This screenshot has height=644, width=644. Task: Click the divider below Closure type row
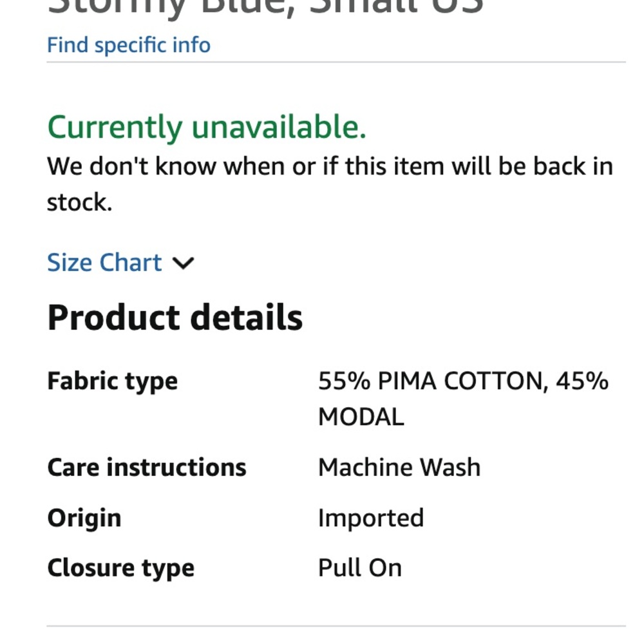click(x=336, y=625)
